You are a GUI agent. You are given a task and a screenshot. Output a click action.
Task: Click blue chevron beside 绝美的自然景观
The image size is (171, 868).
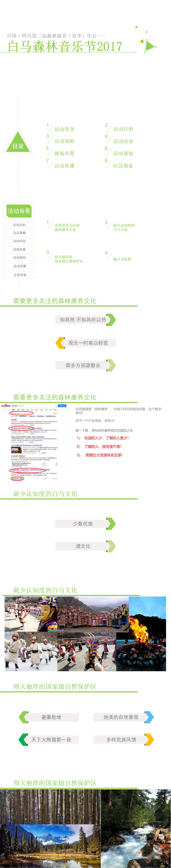pyautogui.click(x=149, y=717)
